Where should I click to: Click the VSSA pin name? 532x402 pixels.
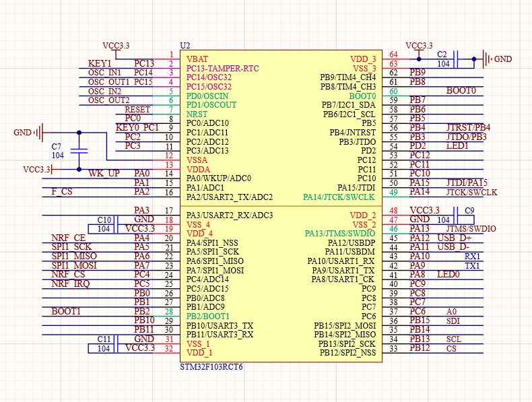[x=197, y=160]
